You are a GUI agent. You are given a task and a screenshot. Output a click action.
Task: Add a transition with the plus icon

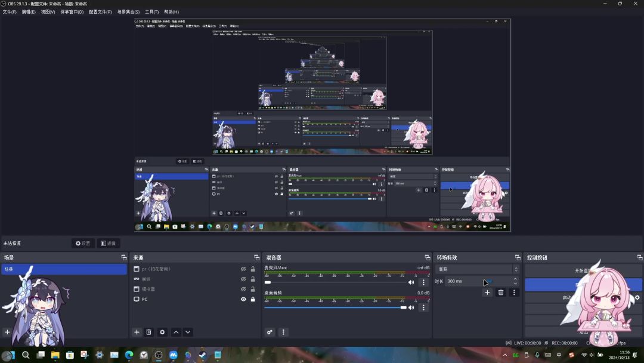pyautogui.click(x=487, y=293)
